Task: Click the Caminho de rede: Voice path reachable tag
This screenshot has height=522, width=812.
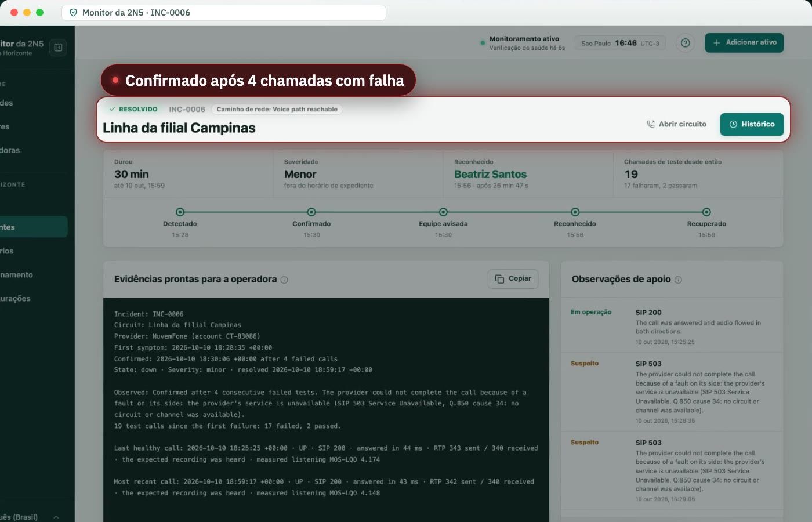Action: [277, 109]
